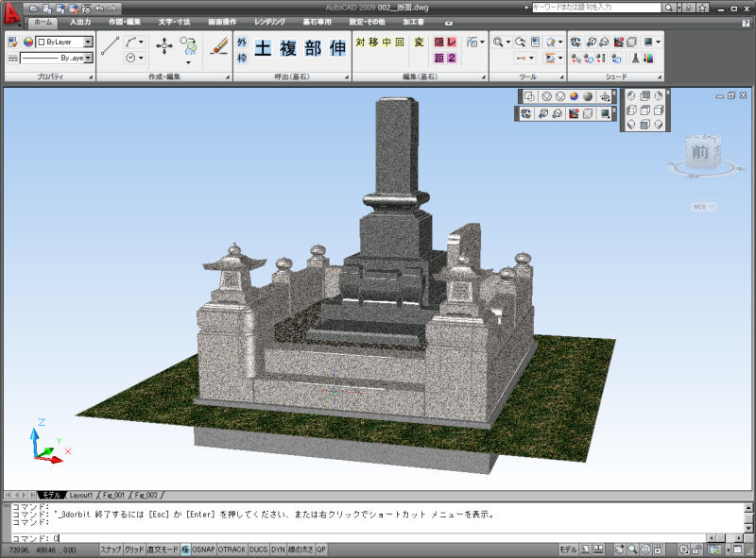Image resolution: width=756 pixels, height=558 pixels.
Task: Click the 複 icon in the ribbon
Action: point(287,48)
